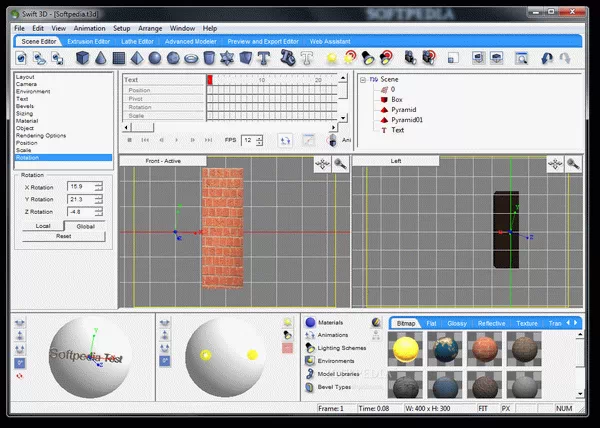Screen dimensions: 600x428
Task: Select the Reflective materials tab
Action: point(491,324)
